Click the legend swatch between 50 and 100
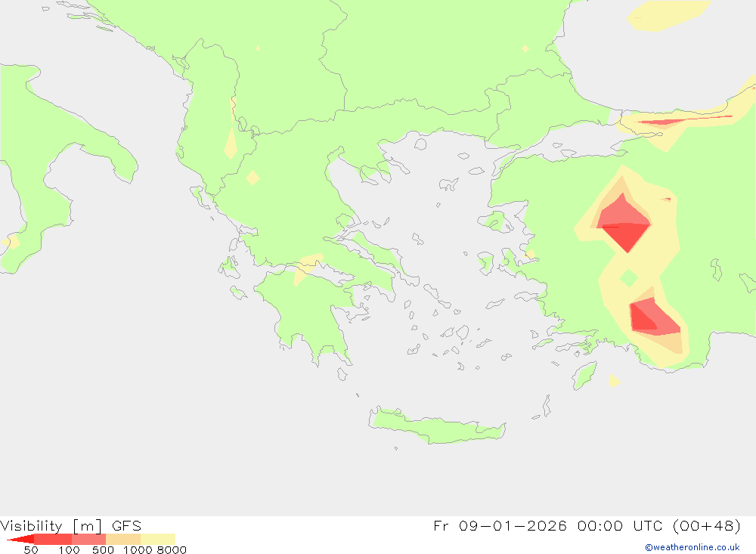756x554 pixels. click(x=53, y=539)
